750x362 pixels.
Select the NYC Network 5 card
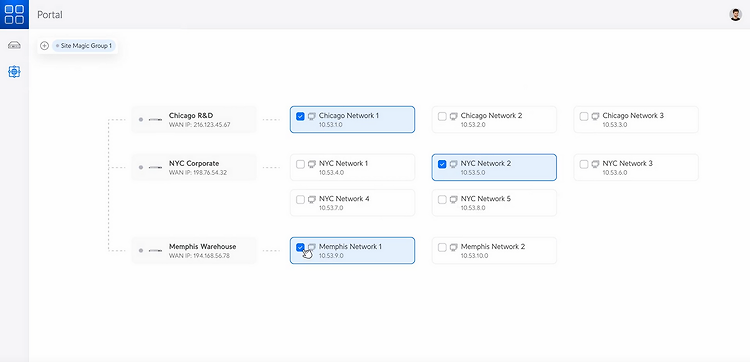494,203
